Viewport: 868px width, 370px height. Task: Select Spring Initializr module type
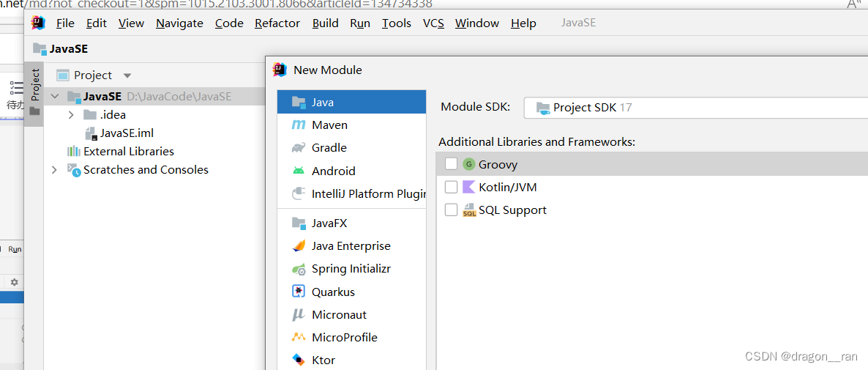tap(351, 269)
